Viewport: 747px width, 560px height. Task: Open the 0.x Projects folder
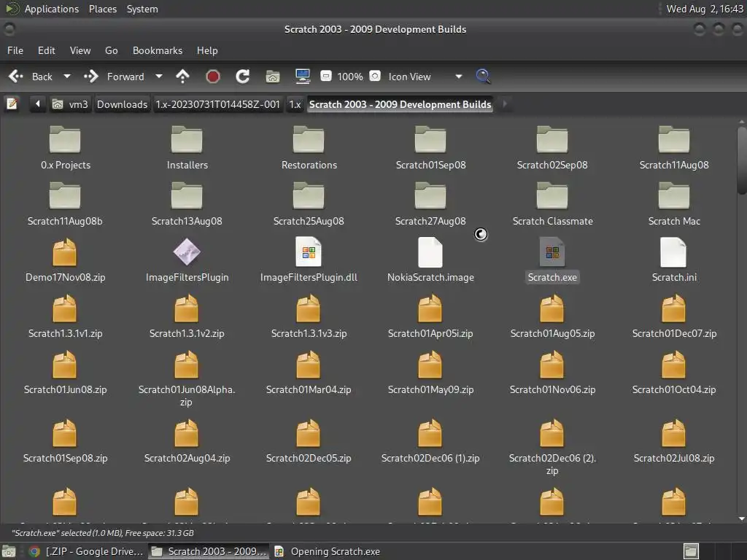coord(65,148)
